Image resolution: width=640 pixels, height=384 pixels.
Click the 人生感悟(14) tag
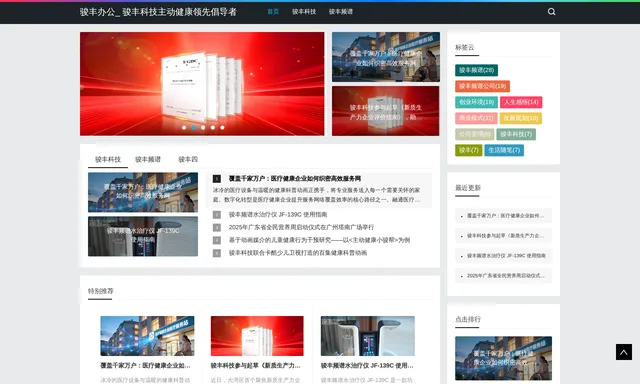521,102
